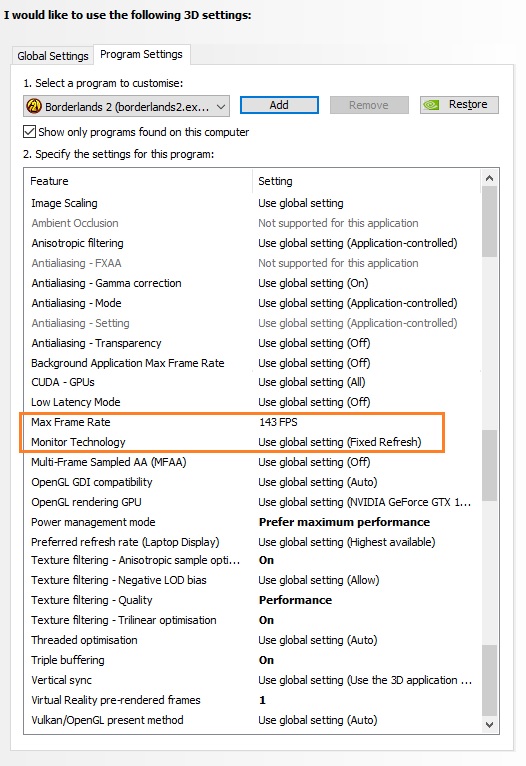Viewport: 526px width, 766px height.
Task: Click the Add button
Action: (x=279, y=105)
